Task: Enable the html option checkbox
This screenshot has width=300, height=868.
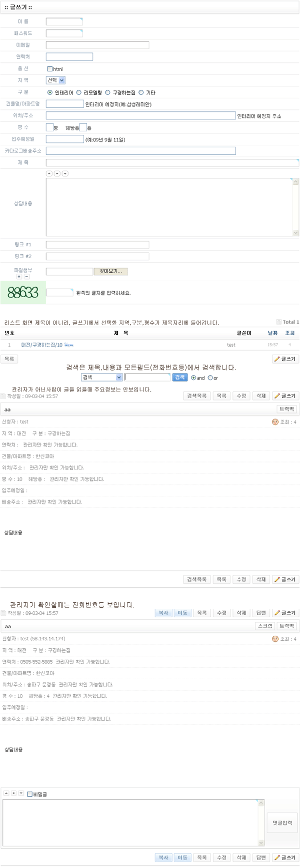Action: tap(49, 69)
